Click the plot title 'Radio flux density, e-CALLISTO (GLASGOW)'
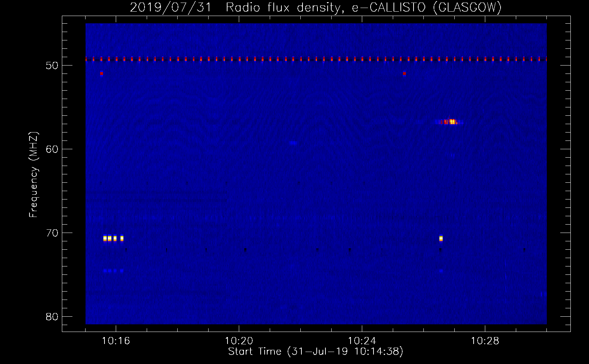 (364, 7)
